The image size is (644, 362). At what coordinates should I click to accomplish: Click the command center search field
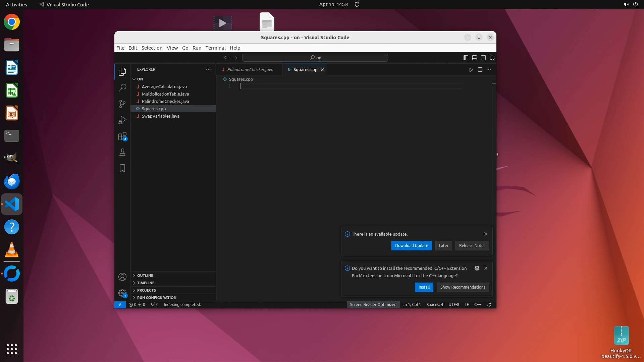pyautogui.click(x=315, y=58)
